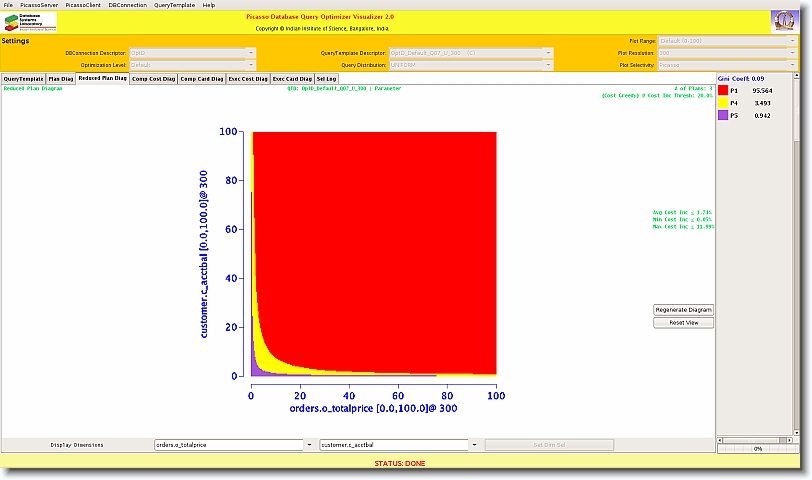Click the purple P5 plan swatch
This screenshot has width=812, height=480.
[723, 116]
